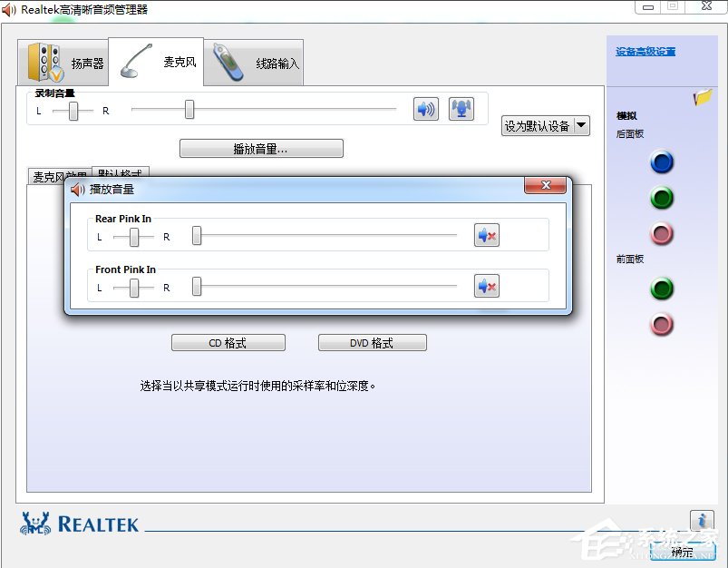Click the pink microphone jack on rear panel
The image size is (728, 568).
662,233
